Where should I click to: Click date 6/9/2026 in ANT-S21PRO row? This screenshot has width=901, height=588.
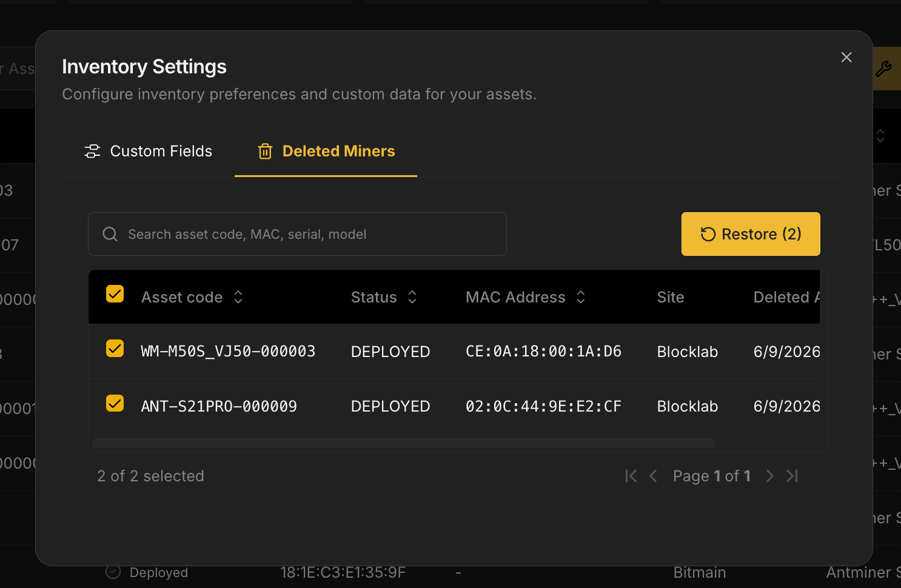pos(786,406)
